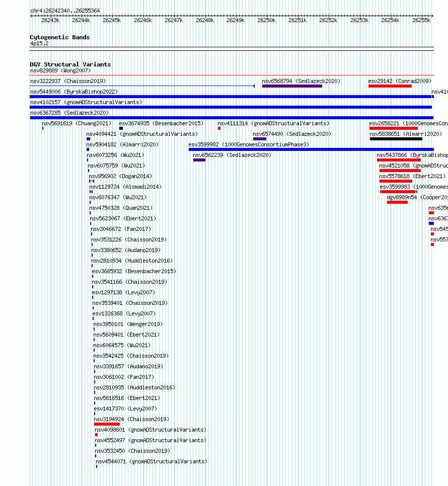
Task: Click dgv8989n54 red variant bar
Action: coord(398,202)
